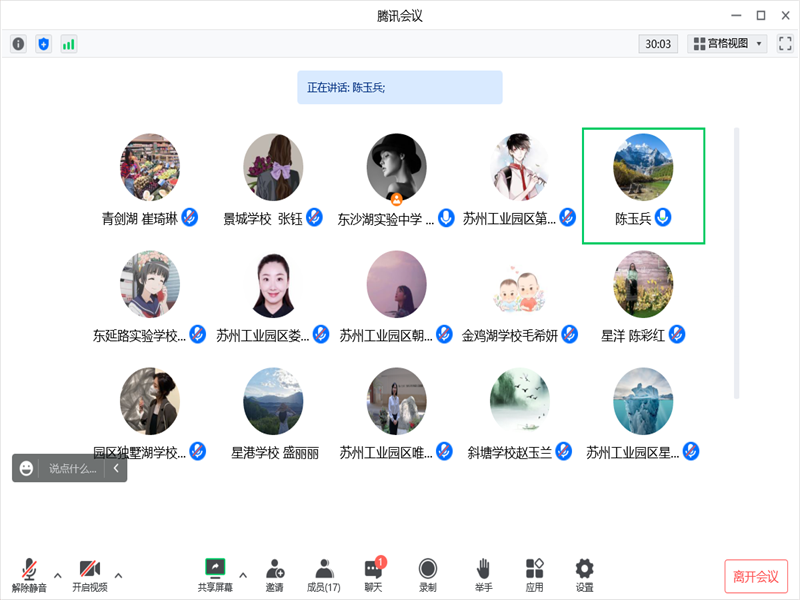Click the 正在讲话: 陈玉兵 speaker banner
Image resolution: width=800 pixels, height=600 pixels.
click(399, 87)
